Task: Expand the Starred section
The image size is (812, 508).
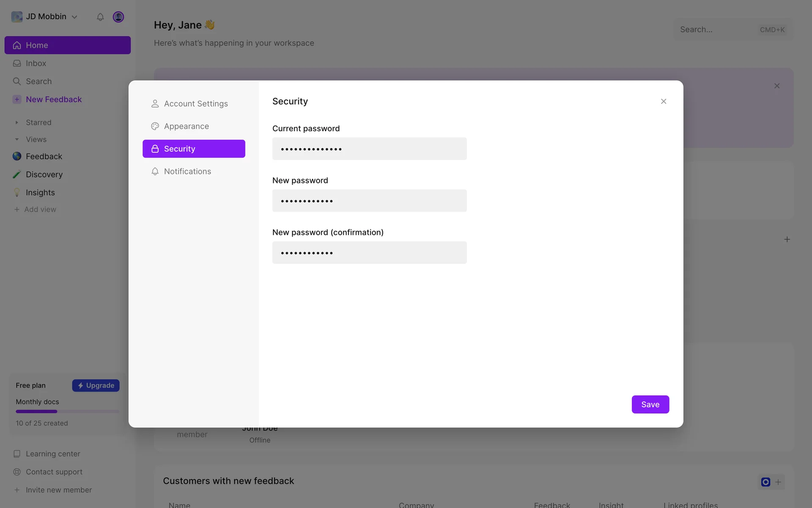Action: tap(17, 123)
